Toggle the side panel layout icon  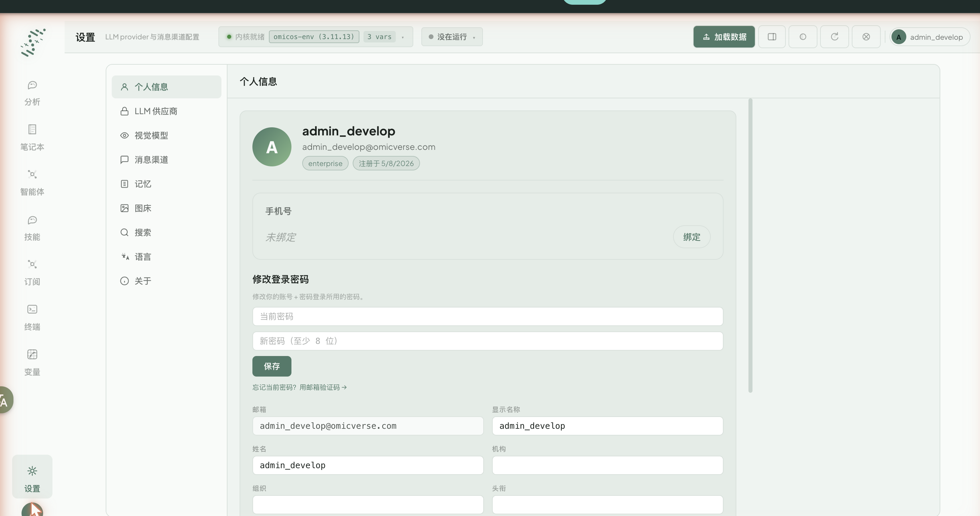772,37
